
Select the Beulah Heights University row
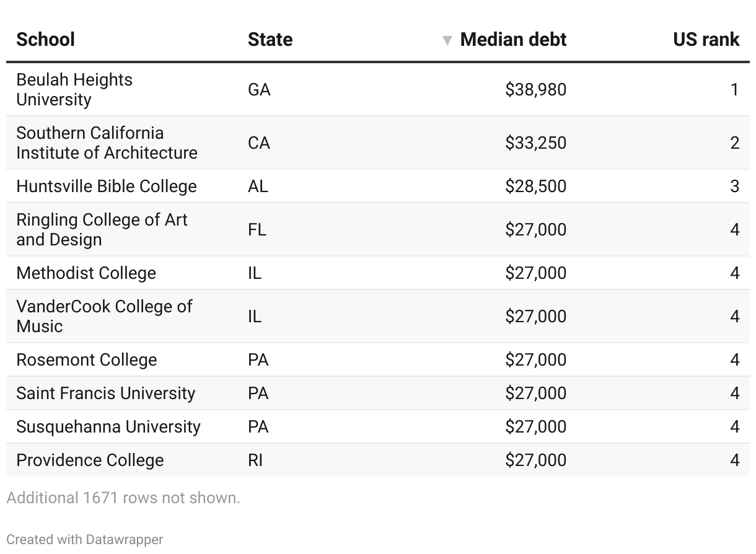point(74,90)
